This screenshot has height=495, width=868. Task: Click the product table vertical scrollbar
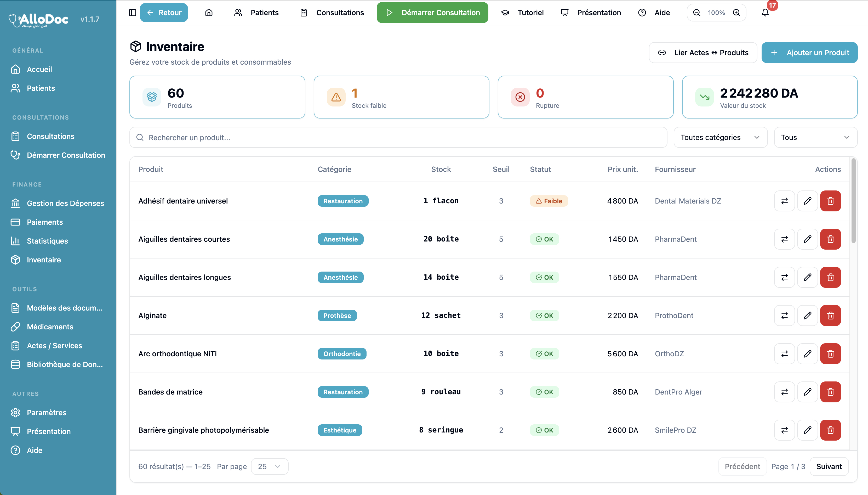(853, 201)
